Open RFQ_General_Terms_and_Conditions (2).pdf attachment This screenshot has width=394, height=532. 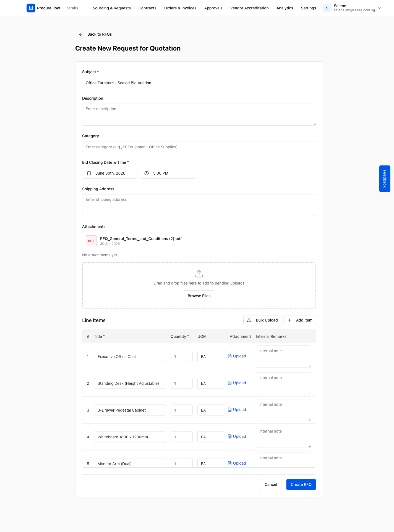click(x=144, y=241)
